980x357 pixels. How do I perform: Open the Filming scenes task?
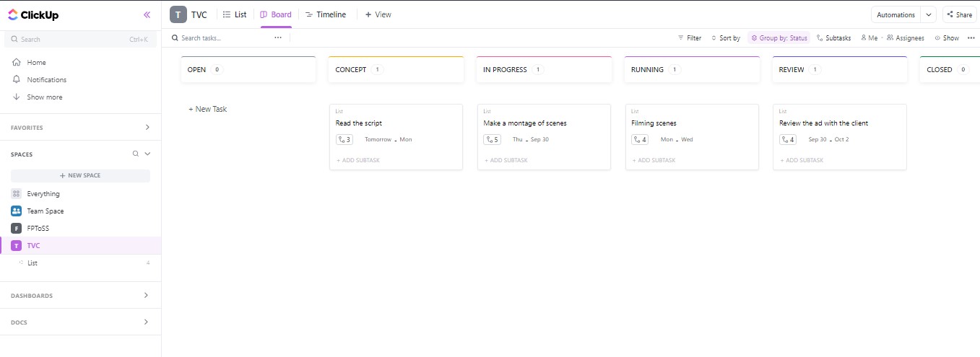click(654, 123)
